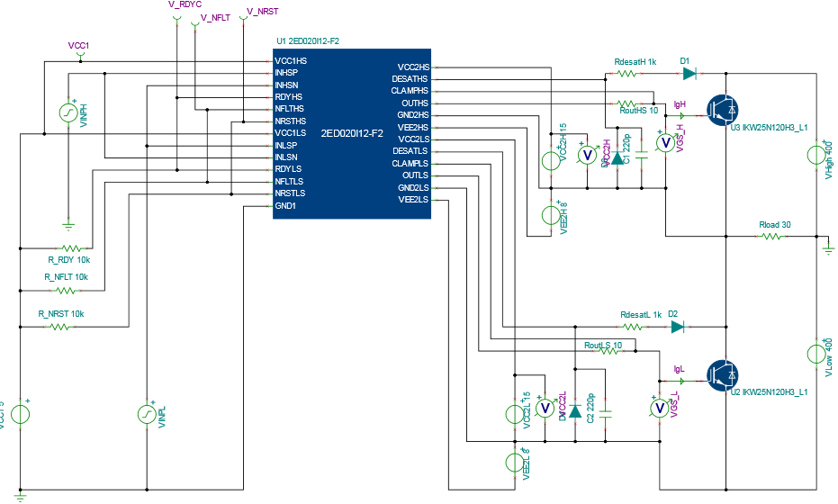Select the VEE2L 8 voltage source
The image size is (838, 504).
515,463
